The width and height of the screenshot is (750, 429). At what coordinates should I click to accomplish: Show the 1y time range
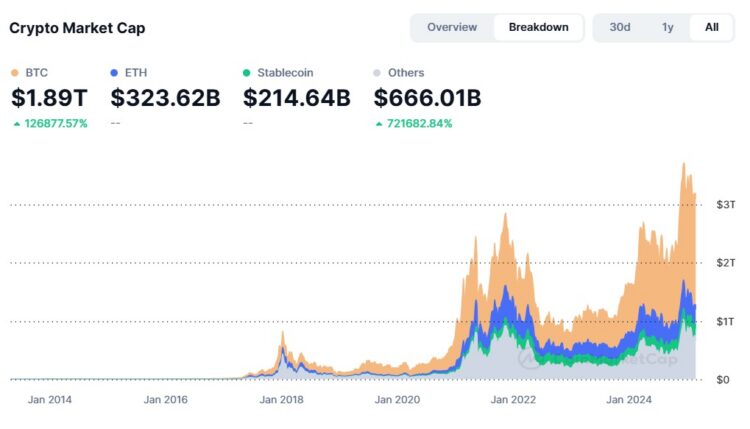pyautogui.click(x=667, y=27)
